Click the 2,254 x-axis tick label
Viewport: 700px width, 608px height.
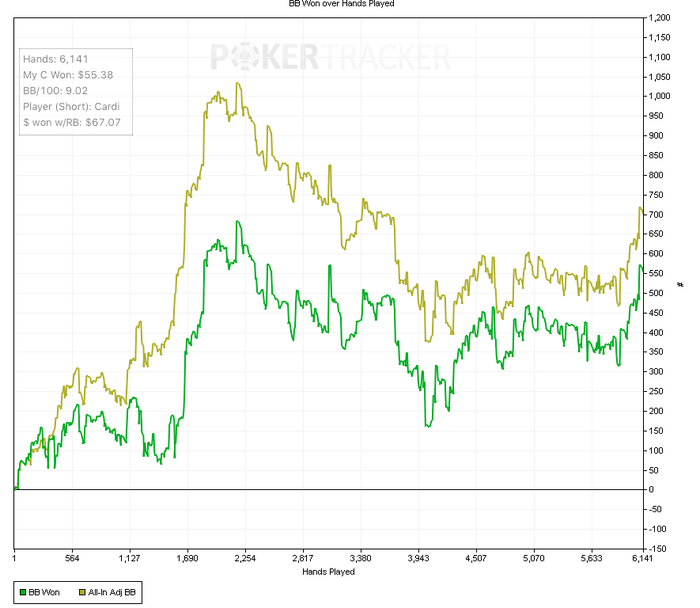point(245,558)
